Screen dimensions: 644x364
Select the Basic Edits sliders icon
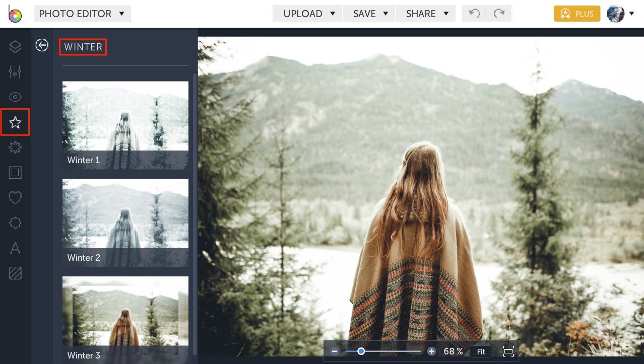click(x=15, y=71)
